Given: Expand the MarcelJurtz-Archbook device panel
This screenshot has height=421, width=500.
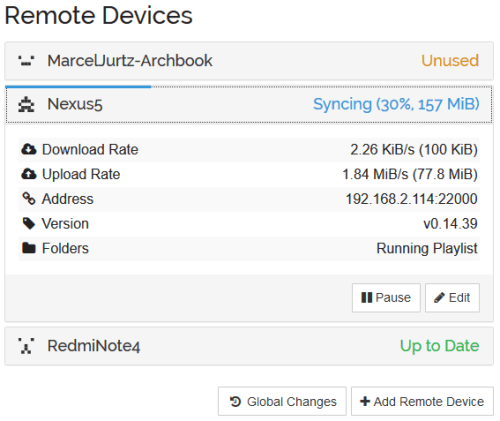Looking at the screenshot, I should (x=249, y=61).
